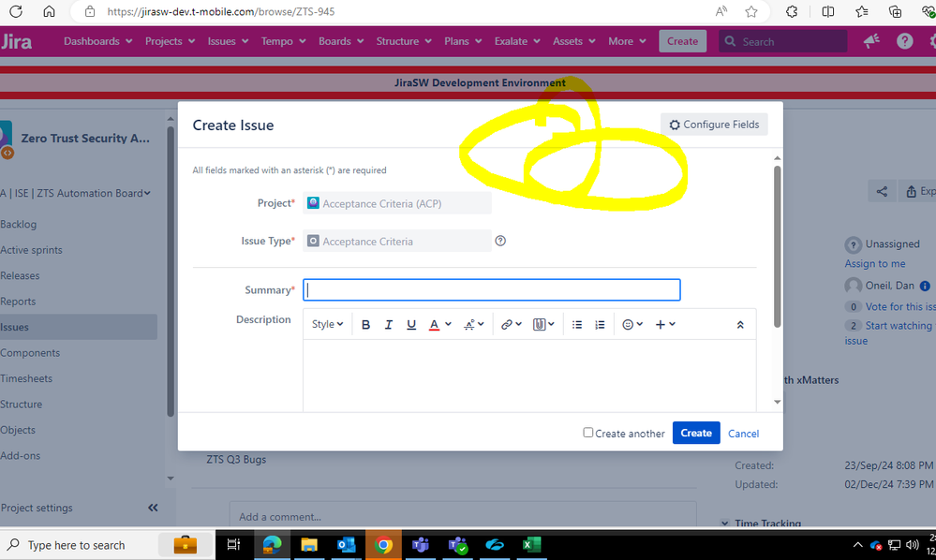Viewport: 936px width, 560px height.
Task: Check the Create another checkbox
Action: point(588,433)
